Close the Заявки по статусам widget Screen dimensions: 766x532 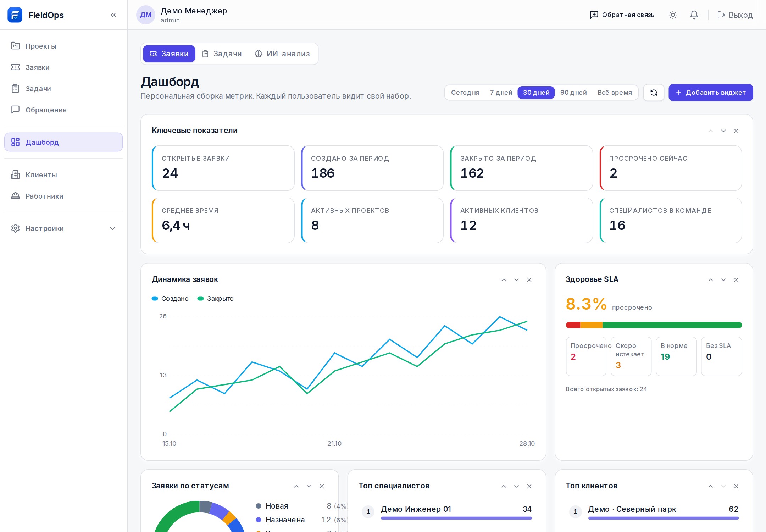tap(322, 486)
